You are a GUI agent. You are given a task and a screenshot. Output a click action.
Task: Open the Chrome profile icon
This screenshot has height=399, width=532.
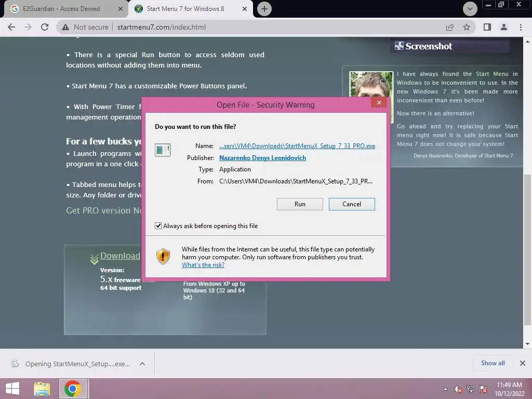click(504, 27)
